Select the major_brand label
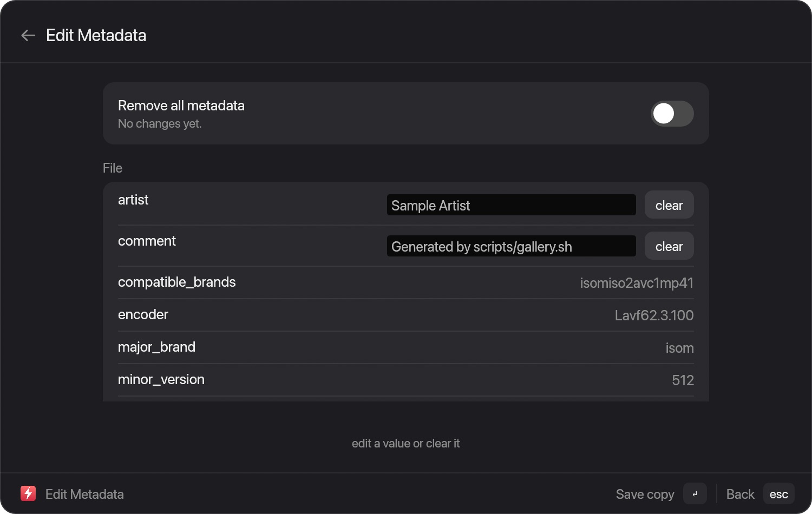Viewport: 812px width, 514px height. click(157, 347)
